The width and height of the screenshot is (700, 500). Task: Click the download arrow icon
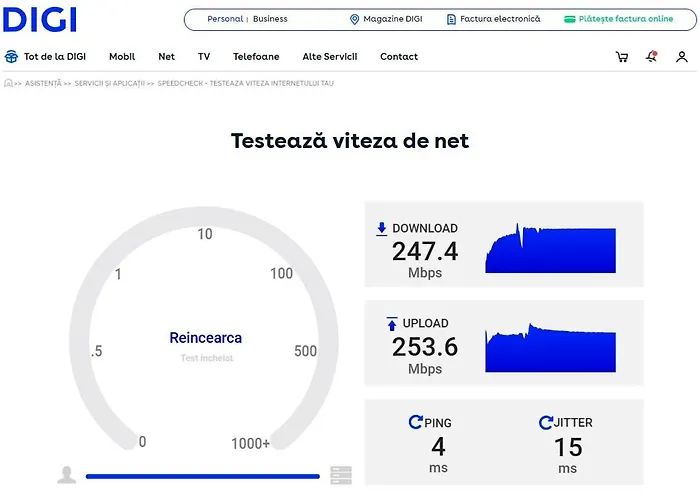pyautogui.click(x=381, y=229)
